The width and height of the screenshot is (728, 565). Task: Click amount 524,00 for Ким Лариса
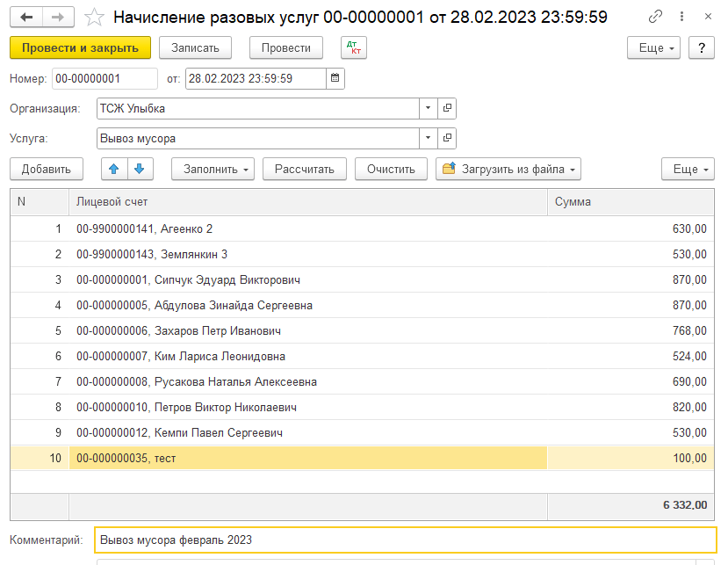(689, 357)
